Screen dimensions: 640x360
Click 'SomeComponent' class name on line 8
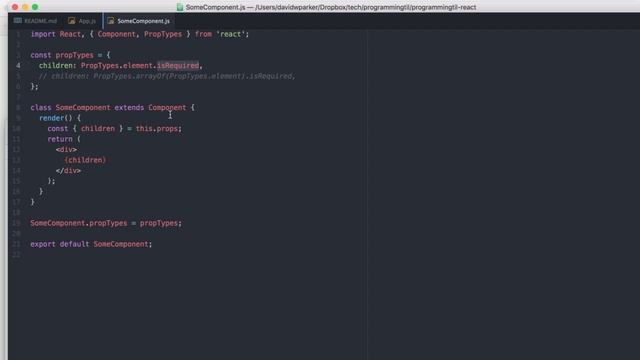tap(83, 107)
